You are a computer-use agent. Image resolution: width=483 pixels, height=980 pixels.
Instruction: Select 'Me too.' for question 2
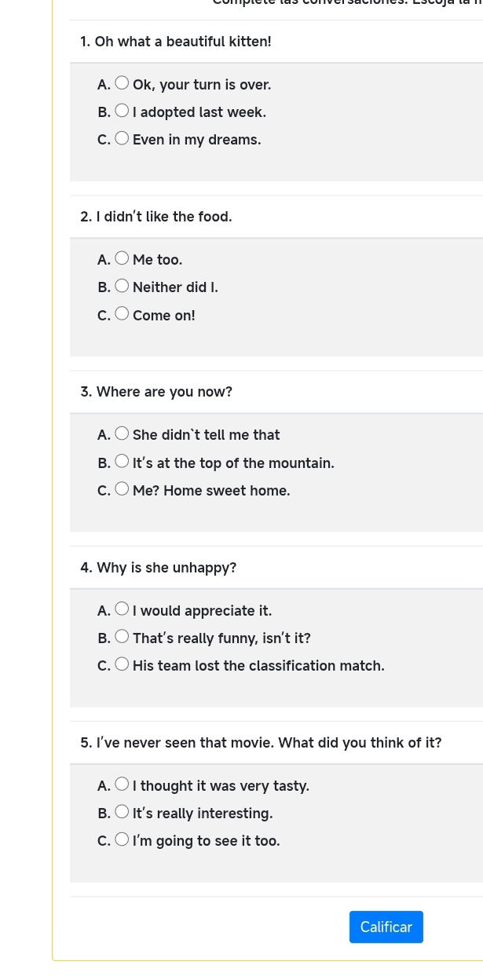pyautogui.click(x=122, y=258)
